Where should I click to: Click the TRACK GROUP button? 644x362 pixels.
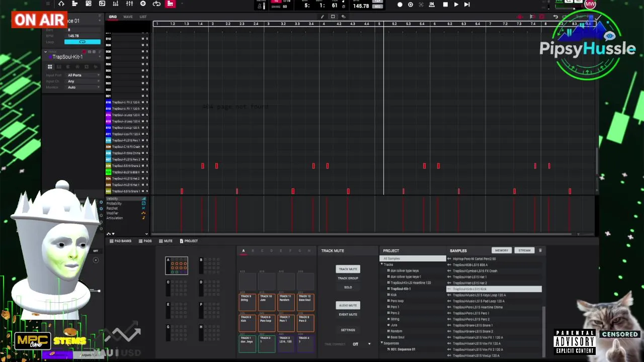point(348,278)
